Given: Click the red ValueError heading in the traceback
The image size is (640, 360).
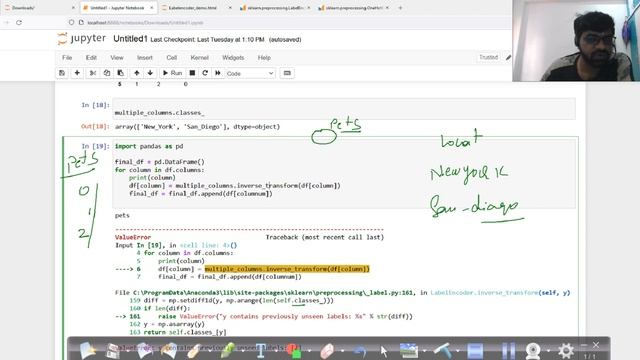Looking at the screenshot, I should (133, 237).
